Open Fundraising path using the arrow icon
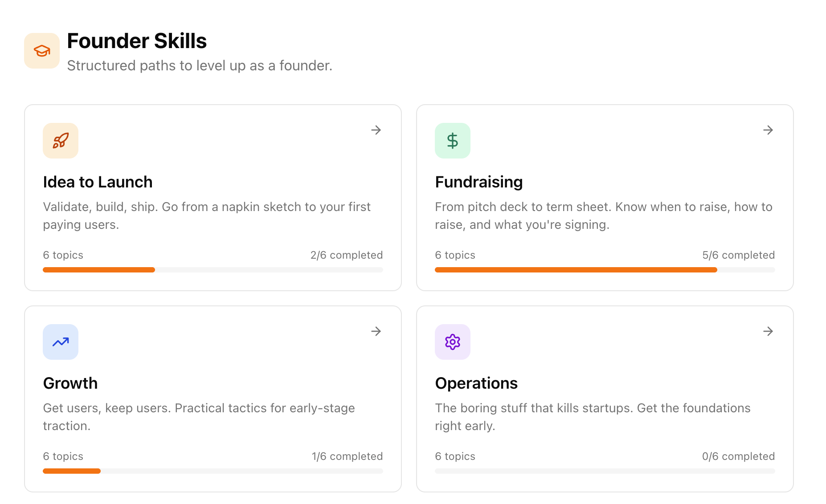Viewport: 826px width, 504px height. tap(768, 130)
